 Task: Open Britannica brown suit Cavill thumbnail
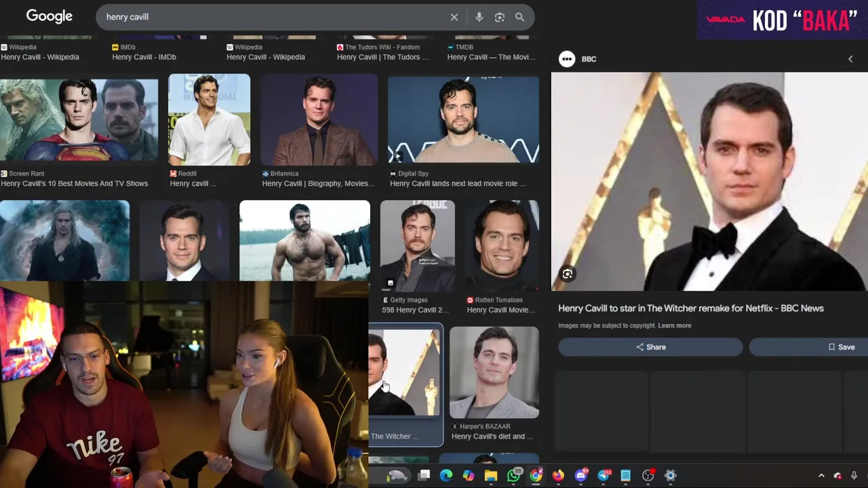tap(319, 119)
